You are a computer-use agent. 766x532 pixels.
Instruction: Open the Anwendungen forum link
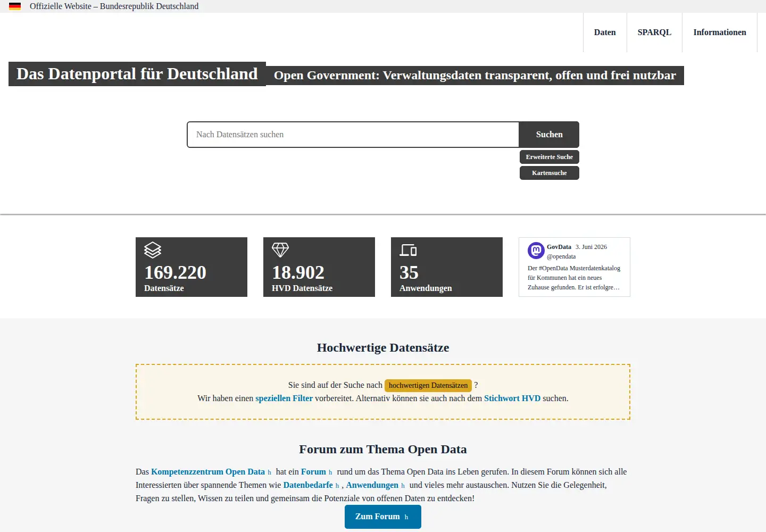click(376, 485)
